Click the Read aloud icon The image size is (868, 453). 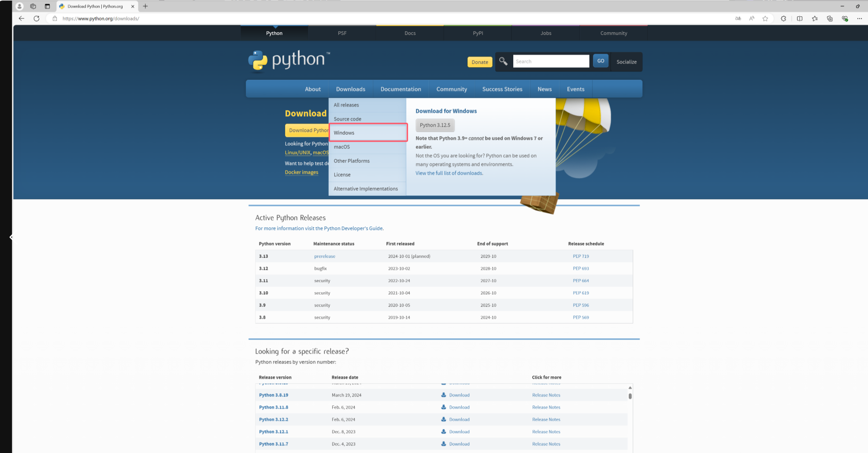[752, 19]
